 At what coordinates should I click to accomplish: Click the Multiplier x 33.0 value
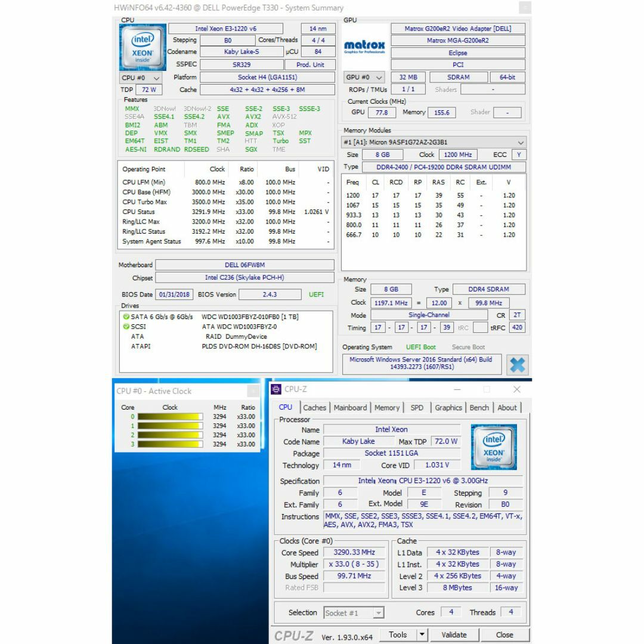point(354,564)
